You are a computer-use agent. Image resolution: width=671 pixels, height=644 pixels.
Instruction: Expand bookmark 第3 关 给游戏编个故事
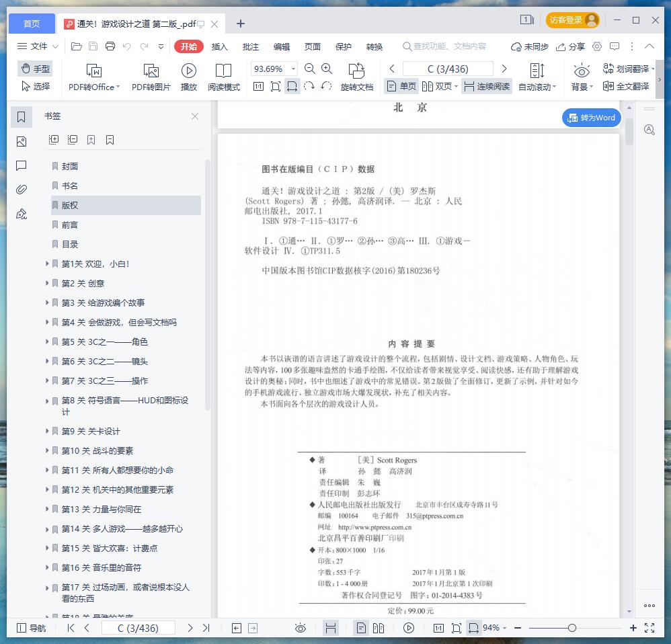click(x=47, y=303)
